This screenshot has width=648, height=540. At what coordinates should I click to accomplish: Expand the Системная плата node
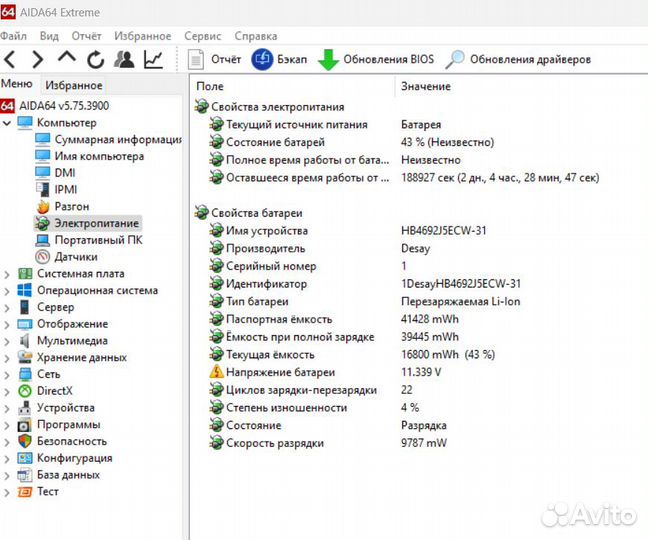pos(7,274)
